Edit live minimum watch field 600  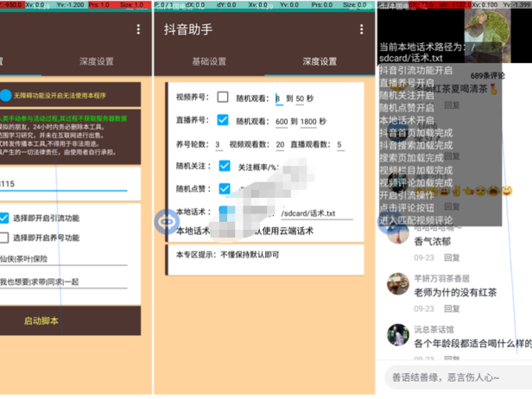[282, 122]
